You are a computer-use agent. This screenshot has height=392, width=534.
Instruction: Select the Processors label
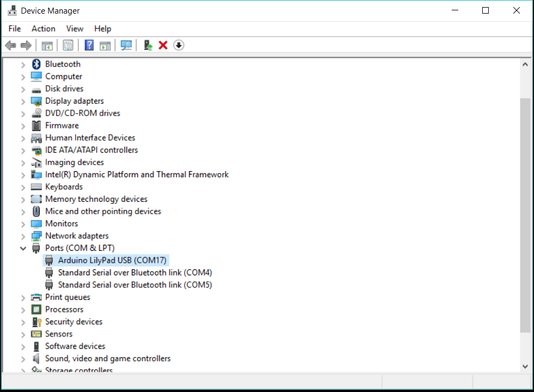click(x=64, y=310)
